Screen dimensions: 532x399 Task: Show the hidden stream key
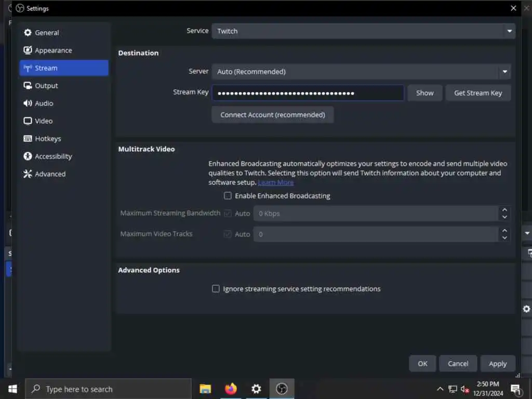pyautogui.click(x=424, y=93)
